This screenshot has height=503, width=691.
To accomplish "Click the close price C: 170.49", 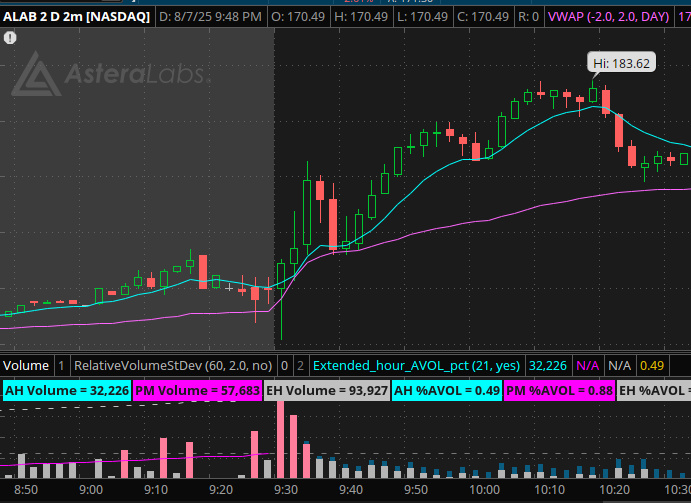I will (x=483, y=17).
